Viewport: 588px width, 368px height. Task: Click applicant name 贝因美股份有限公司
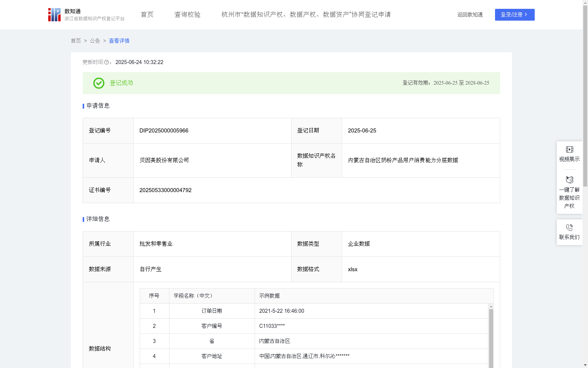tap(164, 160)
